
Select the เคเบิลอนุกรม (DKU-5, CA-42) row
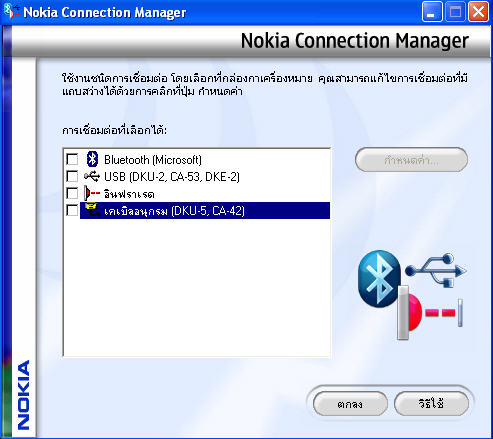pyautogui.click(x=205, y=211)
